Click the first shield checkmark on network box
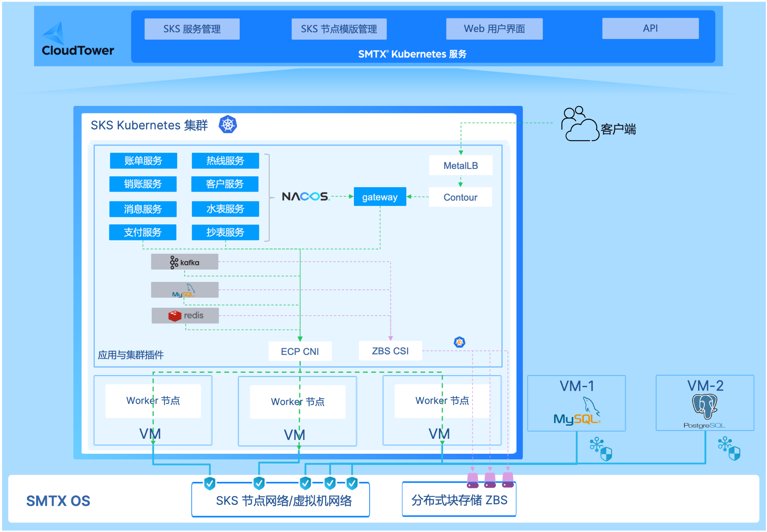 point(210,483)
